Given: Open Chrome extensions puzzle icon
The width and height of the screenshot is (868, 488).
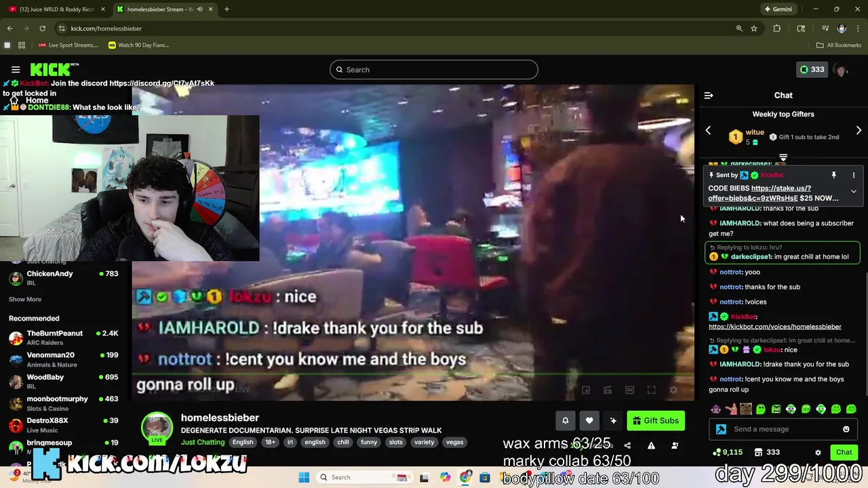Looking at the screenshot, I should click(777, 28).
